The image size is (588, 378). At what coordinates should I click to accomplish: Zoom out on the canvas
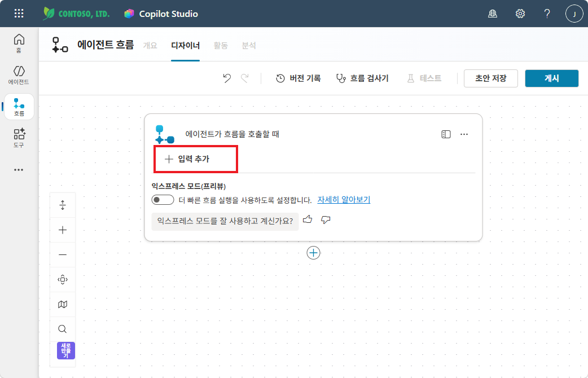pos(63,254)
